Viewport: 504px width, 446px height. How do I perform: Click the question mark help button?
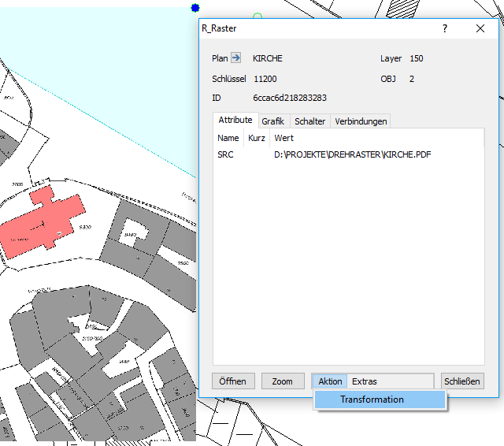tap(445, 28)
